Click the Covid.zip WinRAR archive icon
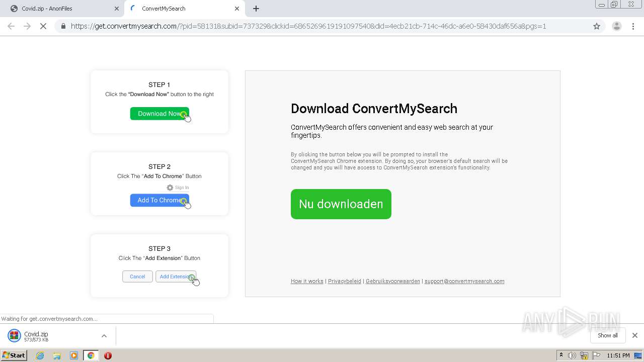Viewport: 644px width, 362px height. click(14, 336)
